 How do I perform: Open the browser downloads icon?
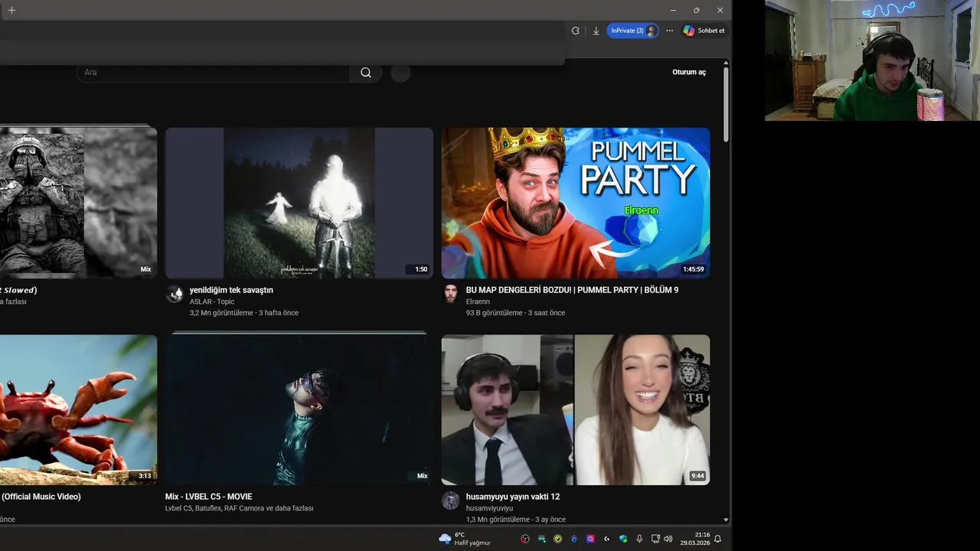(x=596, y=31)
